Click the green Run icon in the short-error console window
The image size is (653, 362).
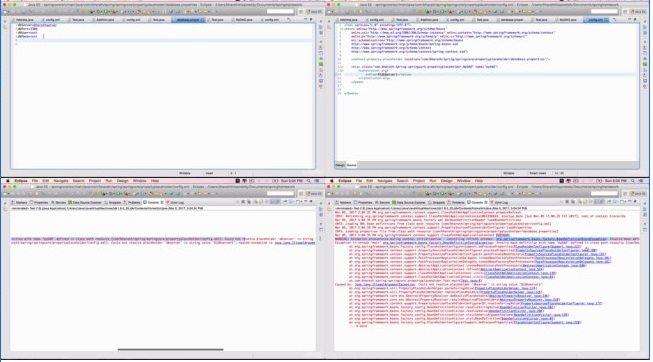tap(118, 194)
